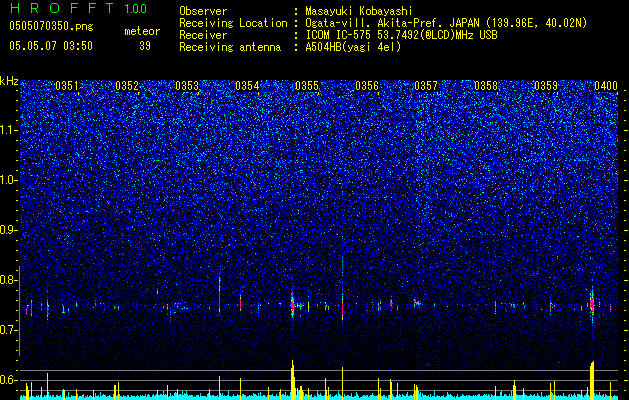Click the 0353 time marker
629x400 pixels.
187,86
